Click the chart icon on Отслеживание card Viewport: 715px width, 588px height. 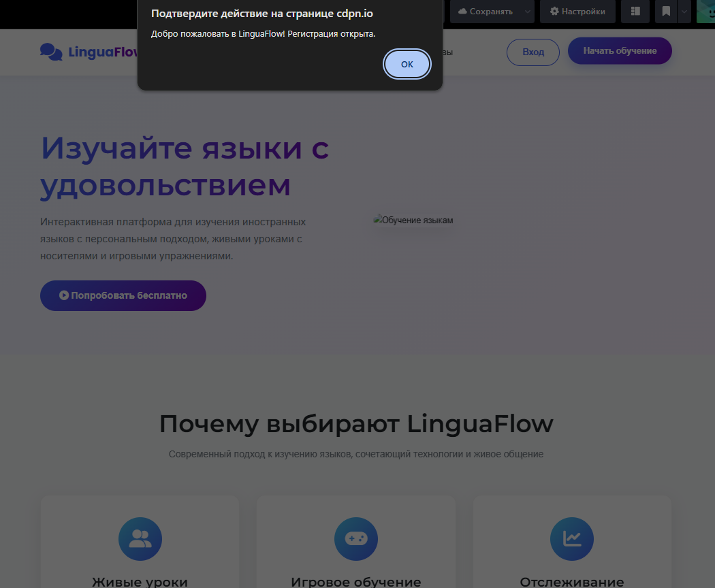tap(572, 538)
